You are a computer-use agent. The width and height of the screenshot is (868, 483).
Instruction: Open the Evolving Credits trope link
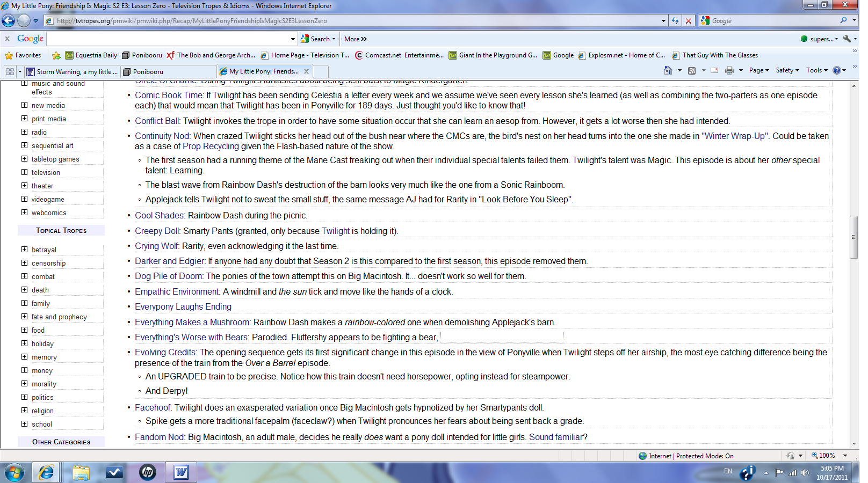[x=165, y=352]
